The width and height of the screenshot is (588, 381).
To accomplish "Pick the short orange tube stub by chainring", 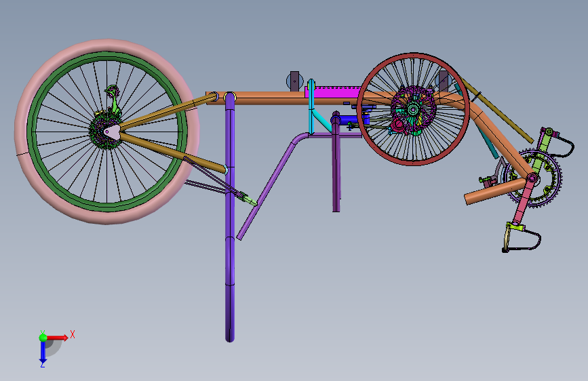I will coord(494,192).
